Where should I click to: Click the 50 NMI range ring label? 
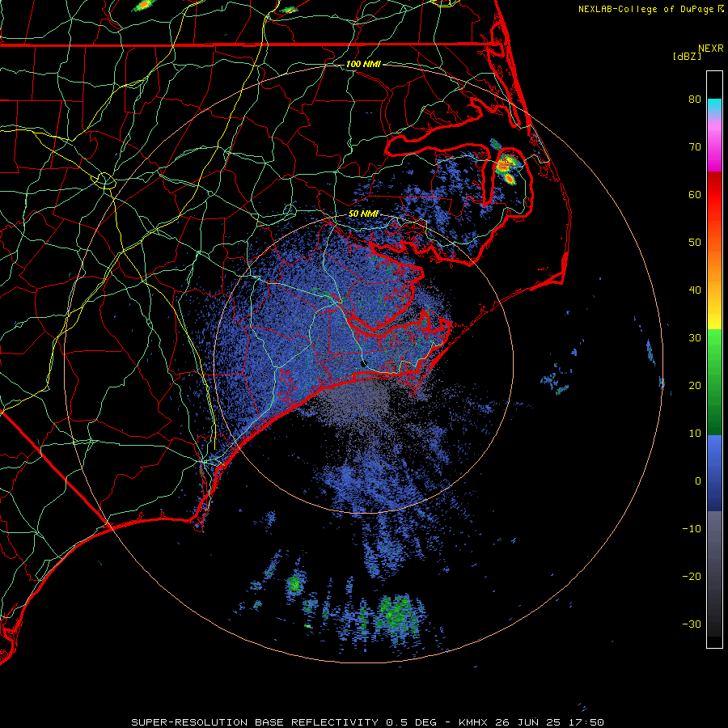(363, 214)
